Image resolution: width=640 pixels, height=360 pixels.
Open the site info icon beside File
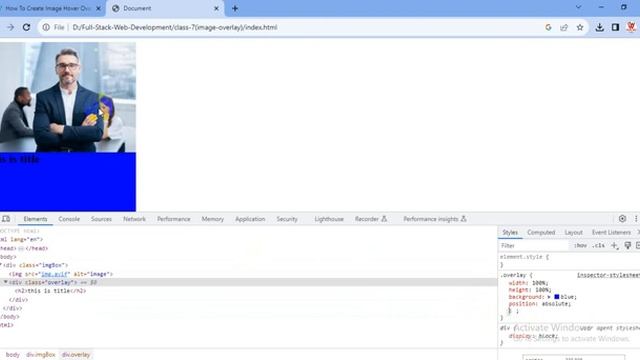click(46, 27)
